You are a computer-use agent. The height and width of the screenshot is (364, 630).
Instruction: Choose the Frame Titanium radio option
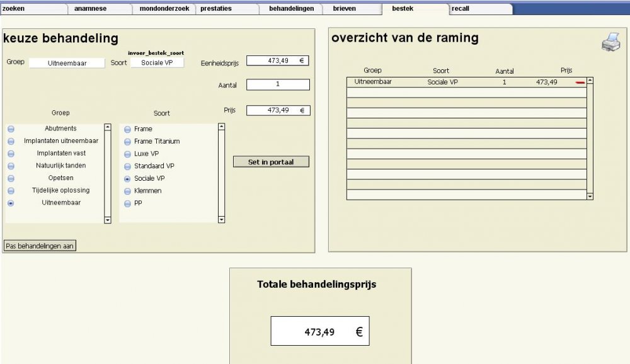point(127,142)
